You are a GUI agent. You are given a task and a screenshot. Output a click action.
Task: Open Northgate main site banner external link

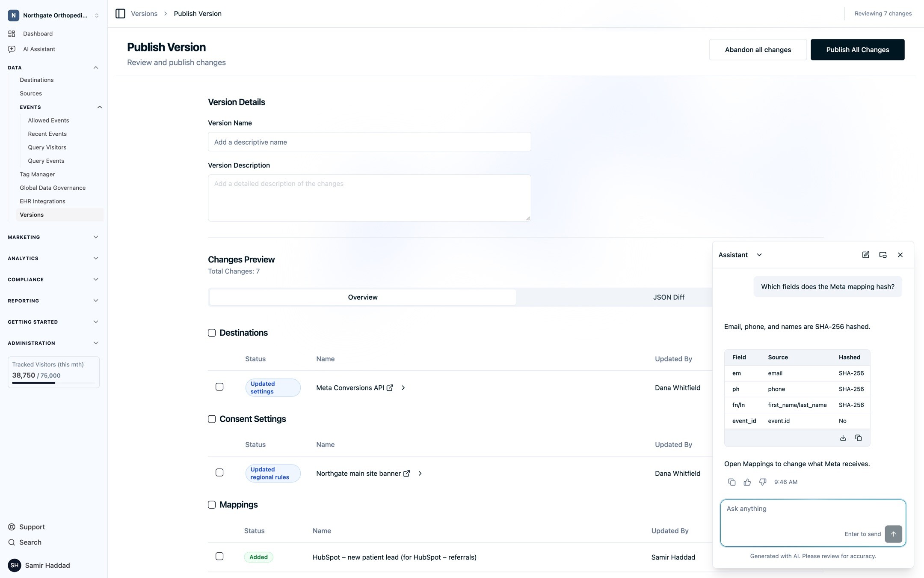point(406,474)
